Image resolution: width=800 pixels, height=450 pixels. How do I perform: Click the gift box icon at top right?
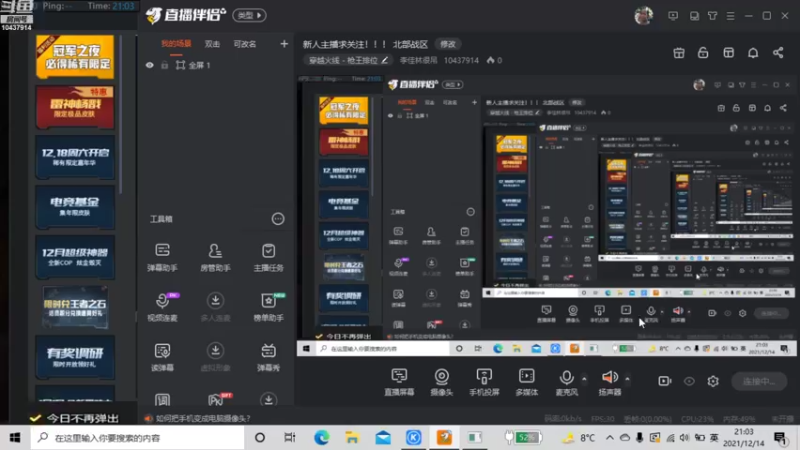click(x=679, y=53)
